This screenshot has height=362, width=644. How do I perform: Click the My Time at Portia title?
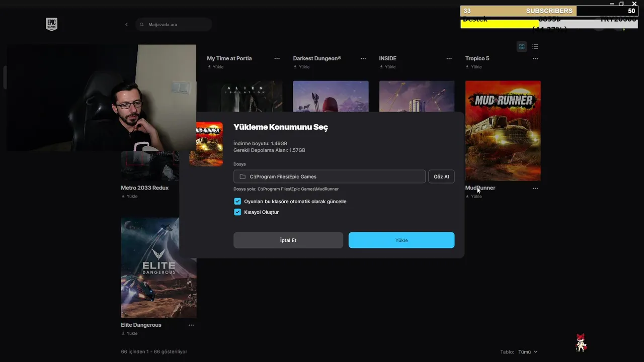click(x=229, y=59)
